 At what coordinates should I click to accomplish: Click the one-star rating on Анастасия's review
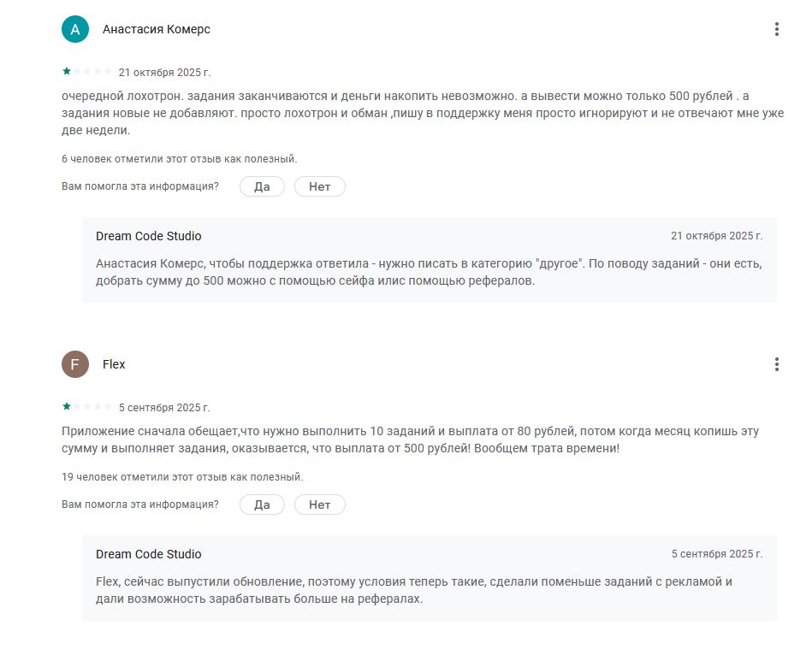pyautogui.click(x=67, y=72)
